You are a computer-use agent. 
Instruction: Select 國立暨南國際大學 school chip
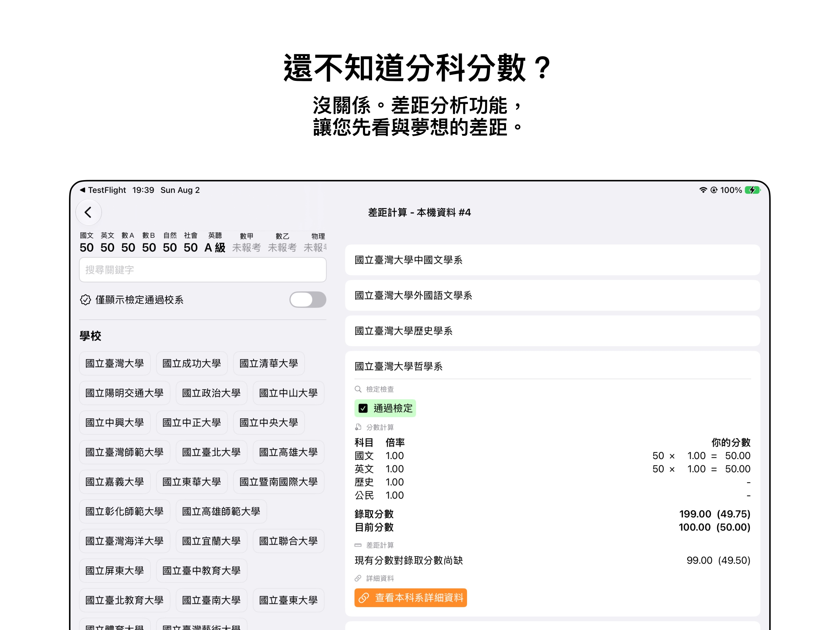[279, 482]
